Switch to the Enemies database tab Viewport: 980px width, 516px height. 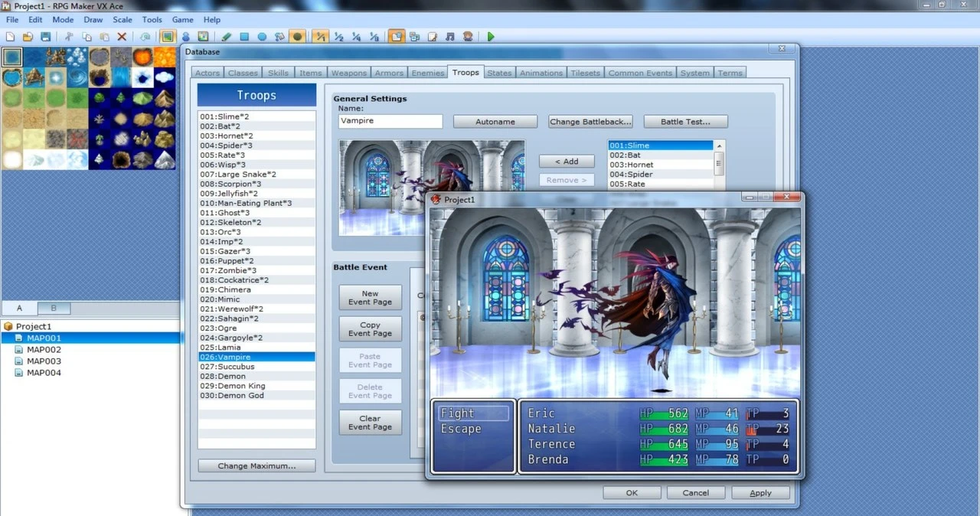click(428, 73)
